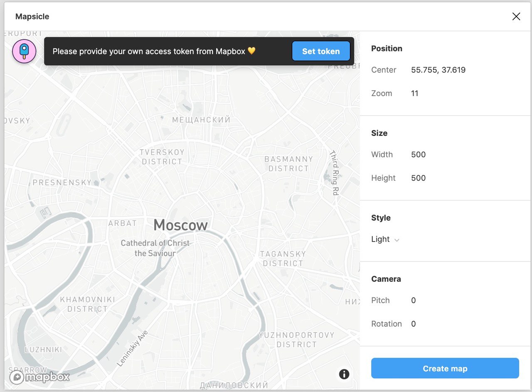Click the Mapsicle popsicle logo icon
This screenshot has height=392, width=532.
point(24,52)
